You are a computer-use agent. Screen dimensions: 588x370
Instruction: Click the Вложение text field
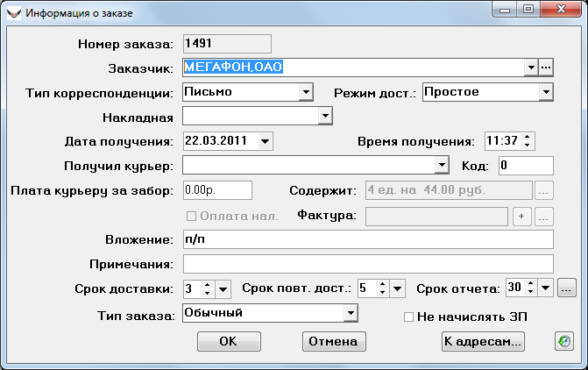click(368, 239)
